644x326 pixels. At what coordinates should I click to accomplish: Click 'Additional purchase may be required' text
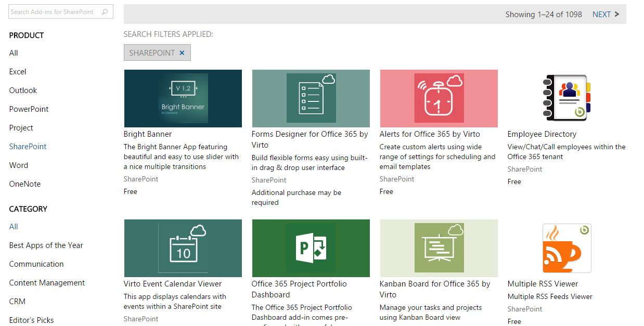click(x=297, y=198)
